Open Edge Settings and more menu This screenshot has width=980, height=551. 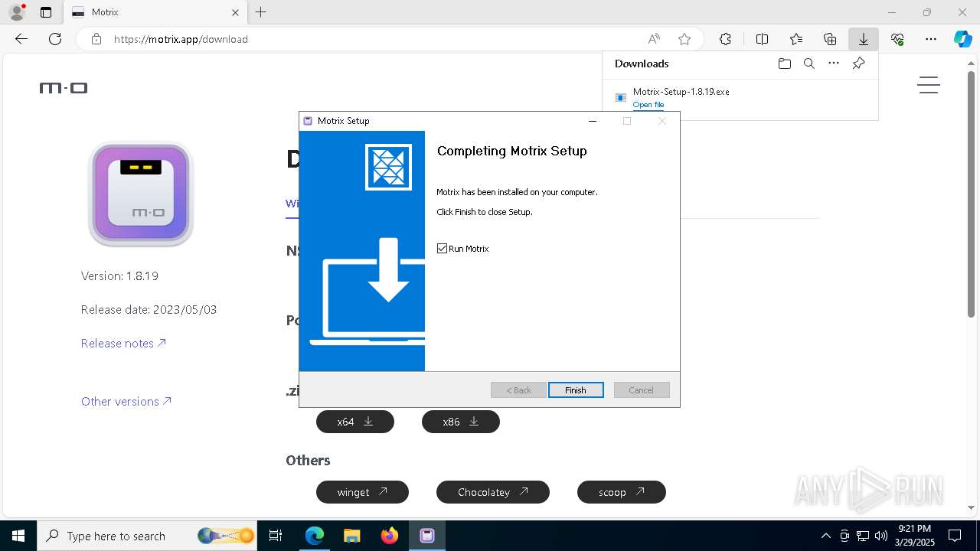point(931,39)
